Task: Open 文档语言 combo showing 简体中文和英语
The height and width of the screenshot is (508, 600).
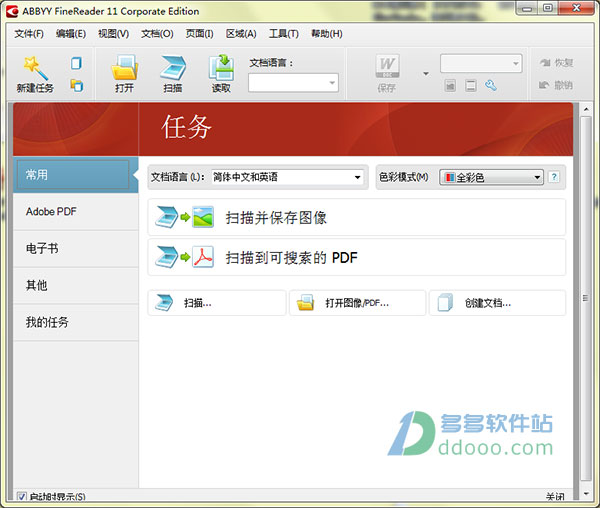Action: (x=287, y=177)
